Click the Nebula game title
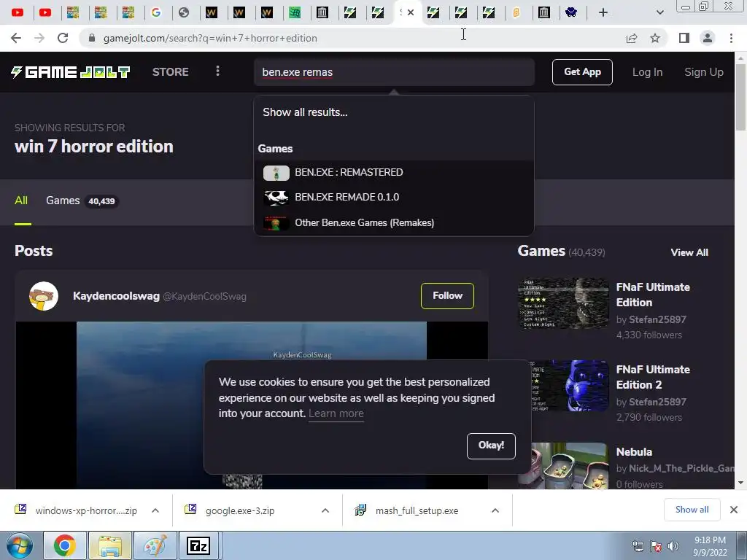The width and height of the screenshot is (747, 560). coord(634,452)
